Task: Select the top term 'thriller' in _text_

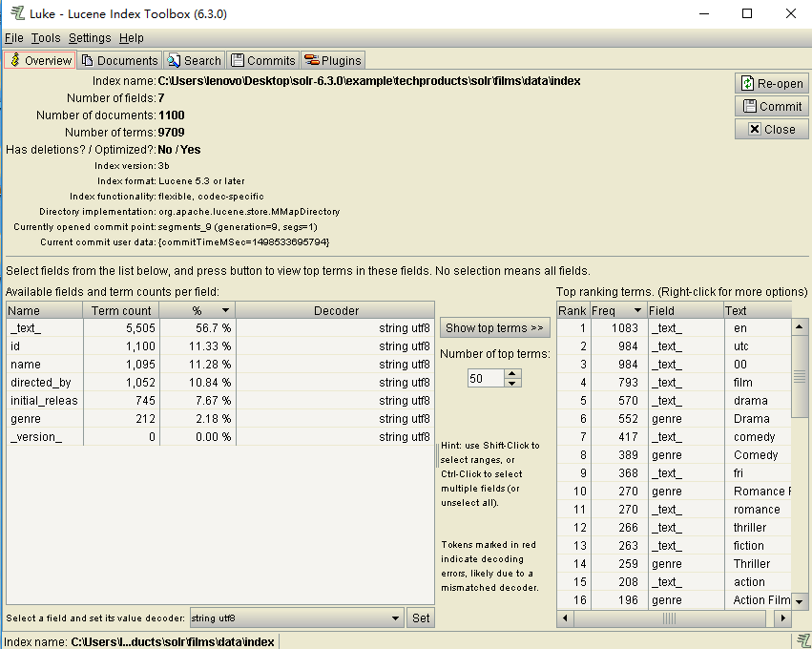Action: tap(674, 527)
